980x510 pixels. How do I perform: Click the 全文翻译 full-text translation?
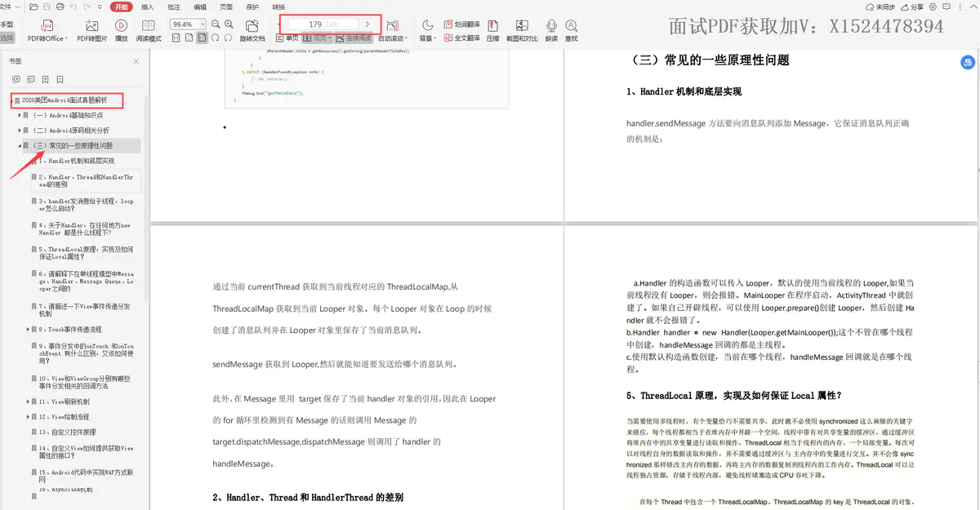462,38
